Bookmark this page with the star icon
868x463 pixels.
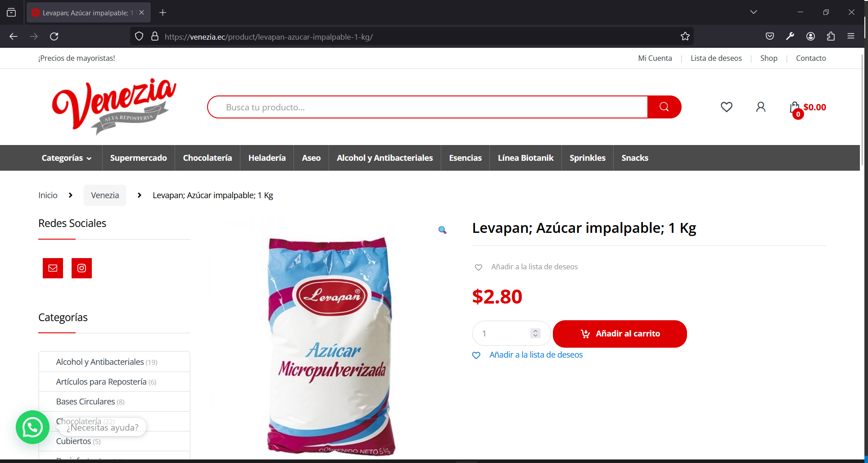click(685, 36)
